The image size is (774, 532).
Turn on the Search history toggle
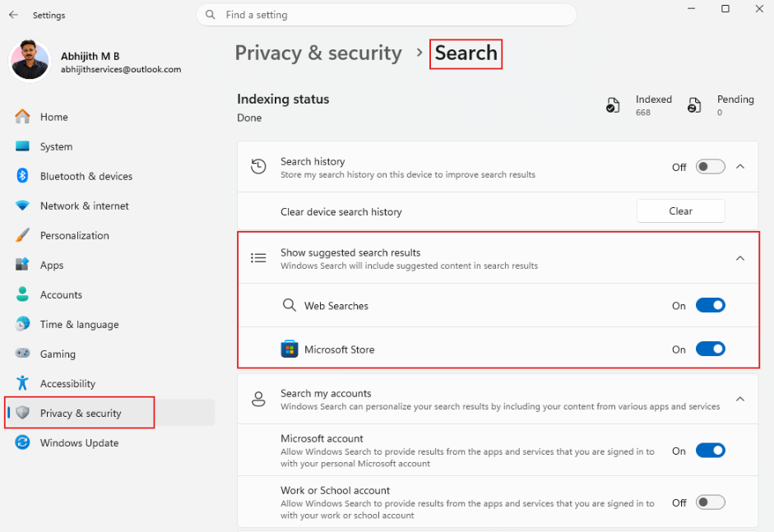point(711,167)
